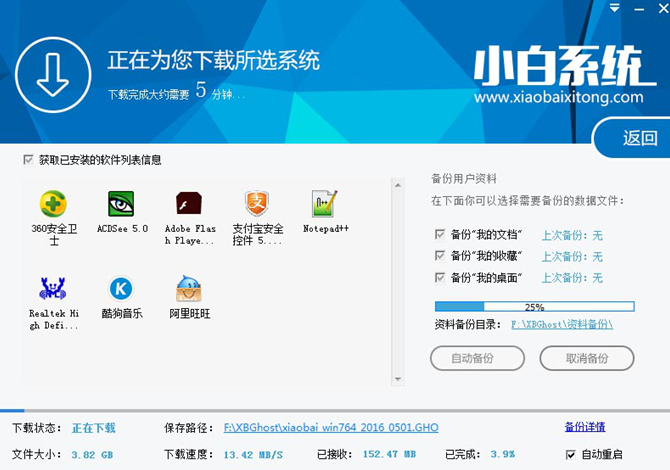Click the Adobe Flash Player icon

tap(189, 203)
